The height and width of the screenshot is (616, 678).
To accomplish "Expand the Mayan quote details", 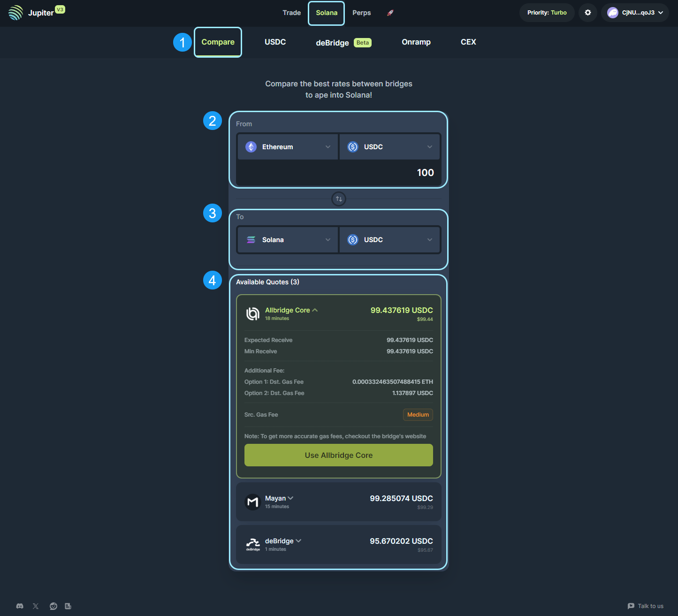I will click(x=290, y=498).
